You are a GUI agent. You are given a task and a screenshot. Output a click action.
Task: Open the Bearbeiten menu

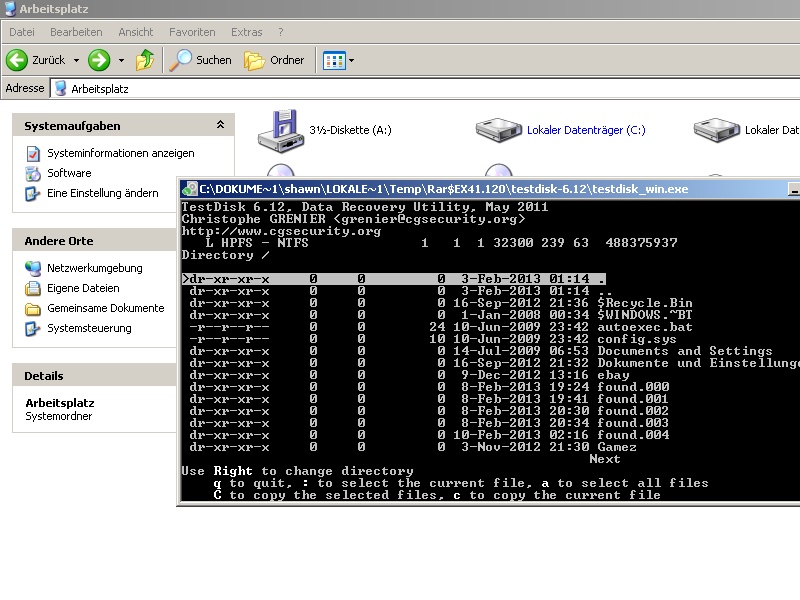pyautogui.click(x=76, y=32)
